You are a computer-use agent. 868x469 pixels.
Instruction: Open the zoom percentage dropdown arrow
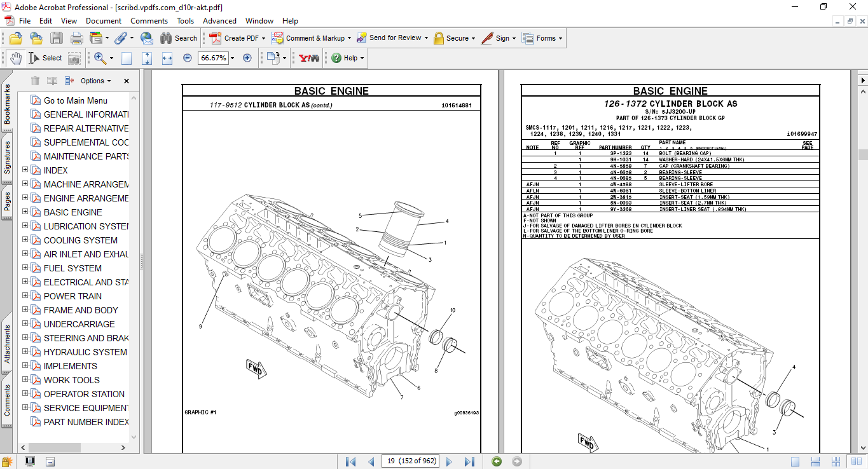pos(232,58)
